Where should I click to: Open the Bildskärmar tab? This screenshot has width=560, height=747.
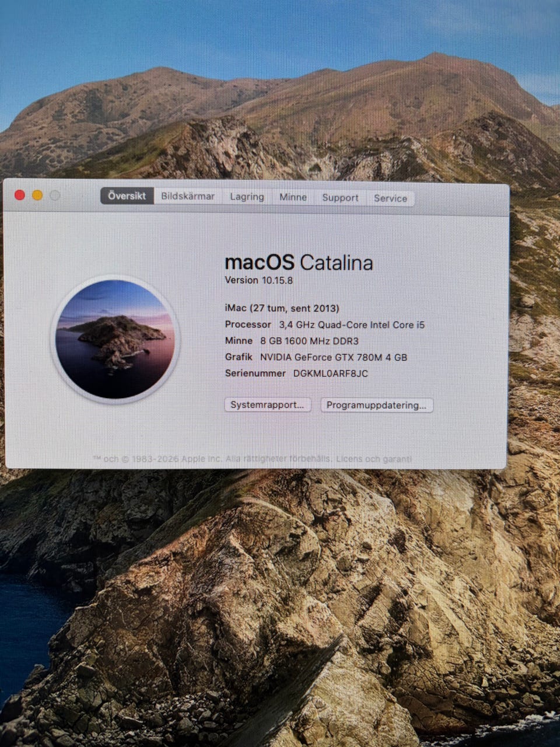pyautogui.click(x=188, y=197)
